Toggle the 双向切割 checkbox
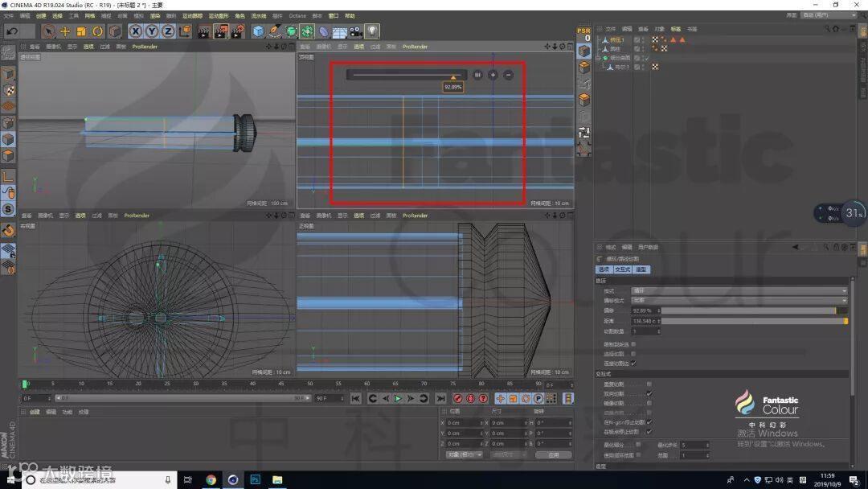This screenshot has height=489, width=868. (x=649, y=393)
